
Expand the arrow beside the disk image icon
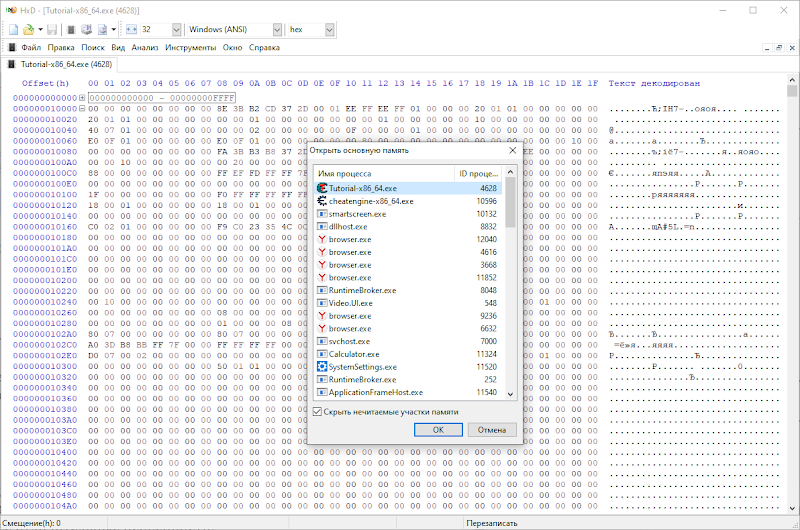[x=114, y=30]
